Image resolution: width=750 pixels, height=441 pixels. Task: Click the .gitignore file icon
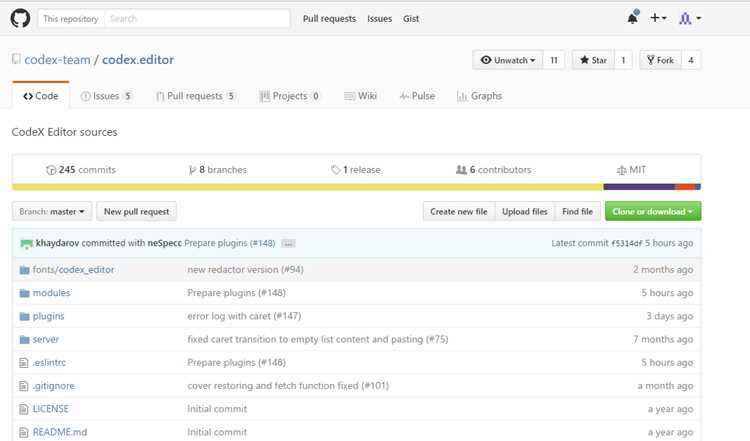pos(24,386)
